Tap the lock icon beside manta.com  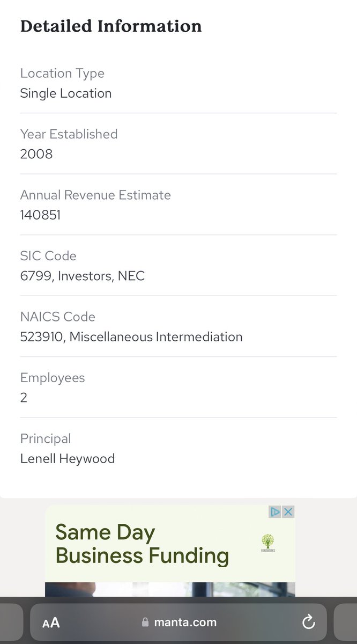(145, 623)
